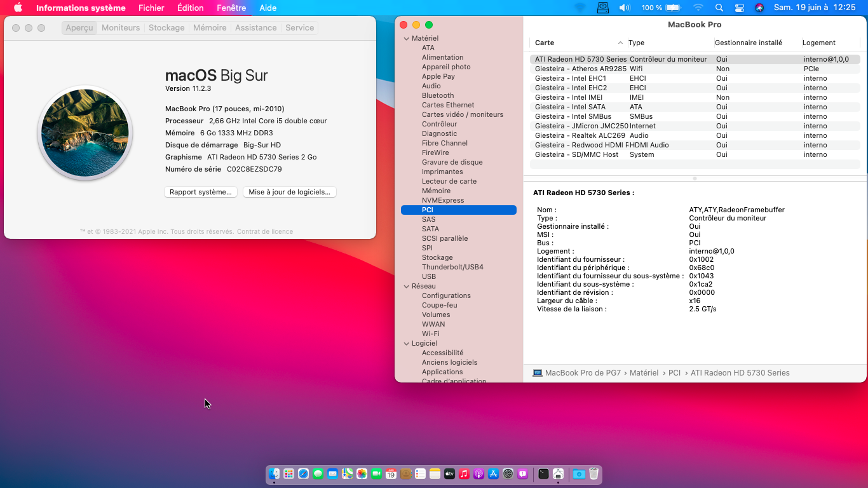
Task: Open Control Center in the menu bar
Action: [739, 8]
